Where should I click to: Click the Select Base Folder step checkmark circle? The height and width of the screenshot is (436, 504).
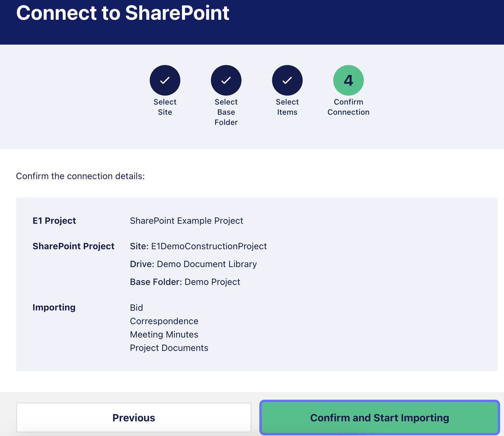(226, 80)
